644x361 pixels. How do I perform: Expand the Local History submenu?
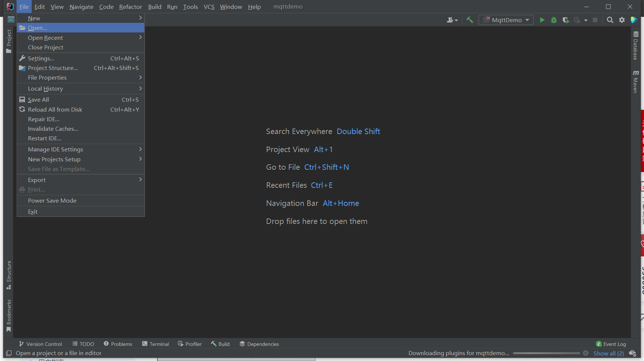click(x=81, y=89)
